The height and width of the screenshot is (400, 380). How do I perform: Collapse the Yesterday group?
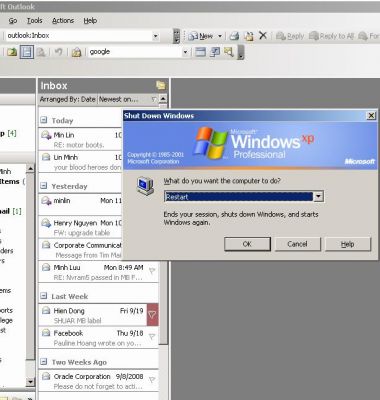[x=44, y=186]
